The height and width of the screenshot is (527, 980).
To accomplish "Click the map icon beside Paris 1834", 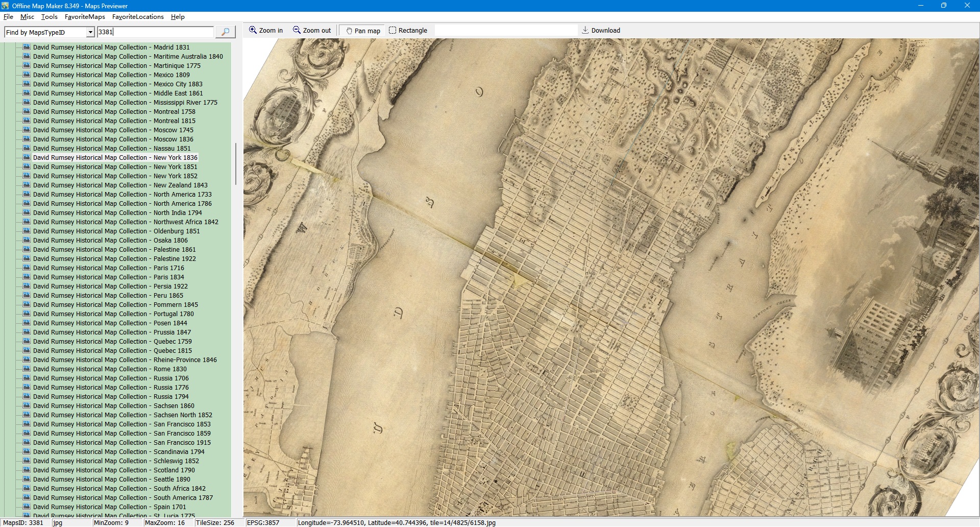I will tap(27, 277).
